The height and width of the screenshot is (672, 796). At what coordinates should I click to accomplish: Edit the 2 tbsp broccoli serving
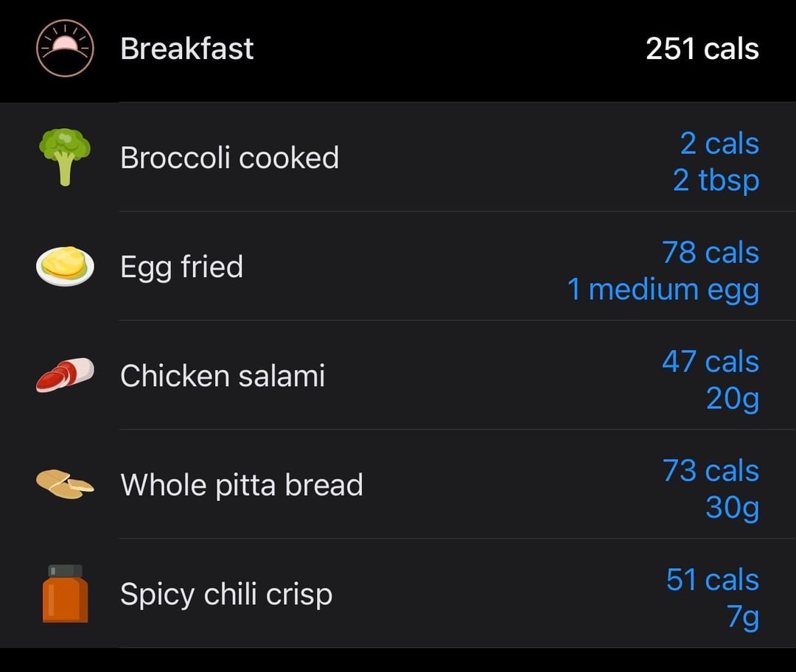(716, 180)
